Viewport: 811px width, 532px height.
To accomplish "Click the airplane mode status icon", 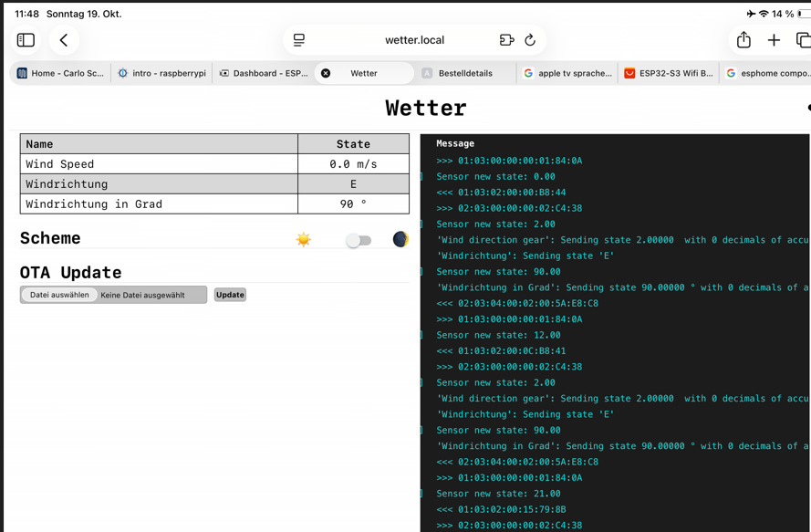I will coord(751,14).
